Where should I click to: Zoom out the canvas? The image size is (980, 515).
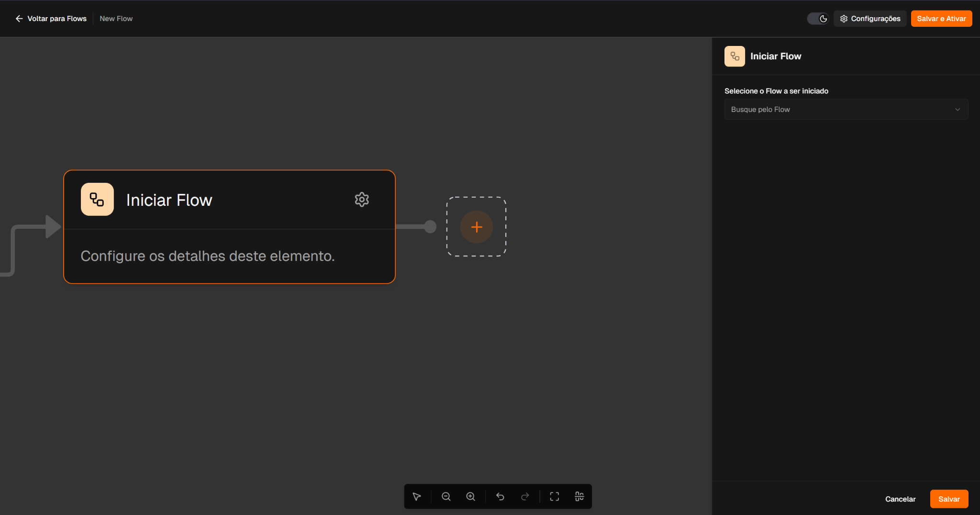[446, 496]
